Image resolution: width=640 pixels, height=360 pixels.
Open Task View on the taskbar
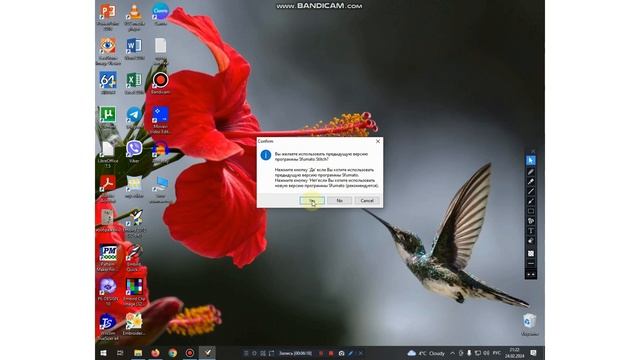[120, 353]
